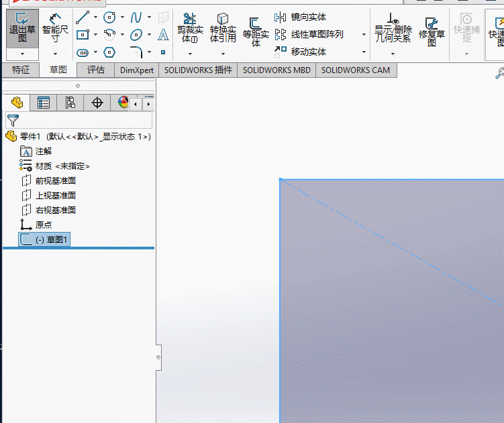Select the Point sketch tool
The image size is (504, 423).
[x=163, y=52]
